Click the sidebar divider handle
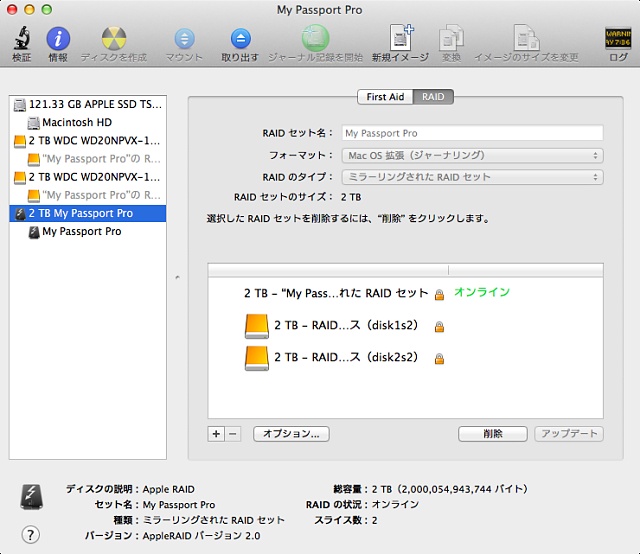The height and width of the screenshot is (554, 640). pos(177,278)
